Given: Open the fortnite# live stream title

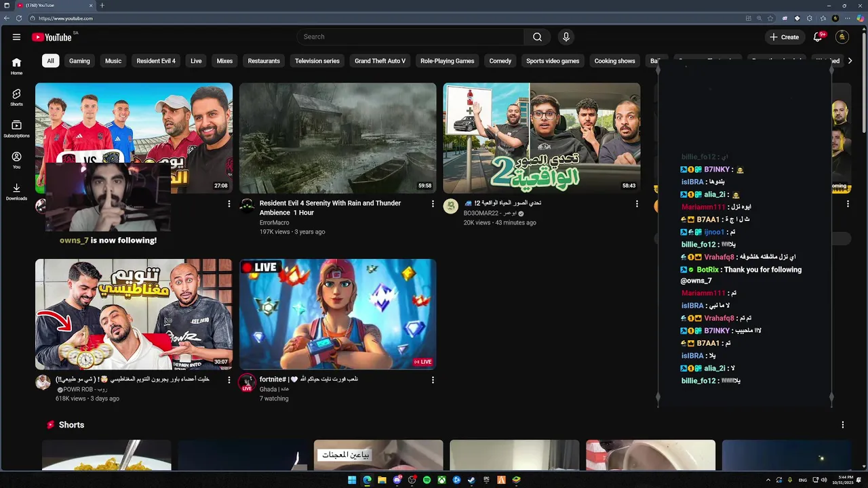Looking at the screenshot, I should pyautogui.click(x=309, y=380).
